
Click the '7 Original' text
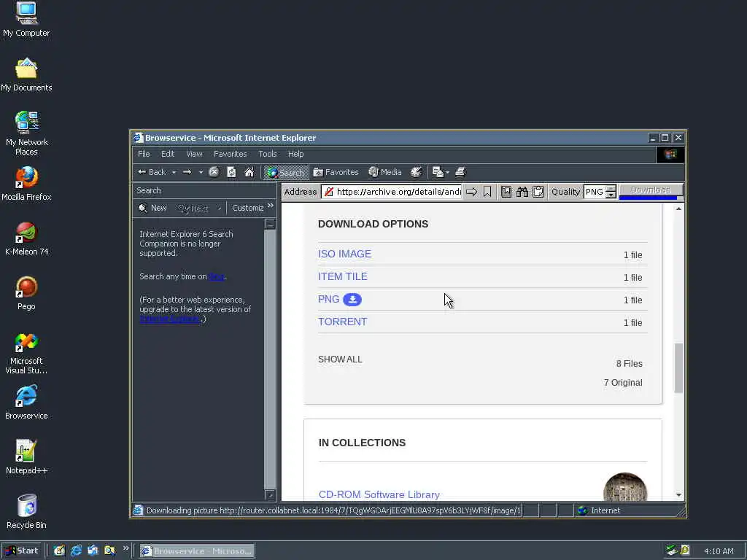(x=623, y=383)
